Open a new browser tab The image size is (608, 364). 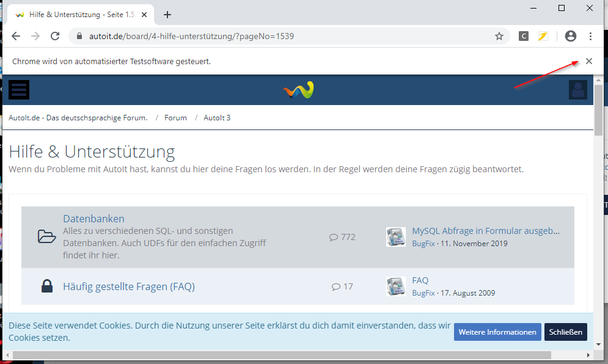tap(167, 15)
